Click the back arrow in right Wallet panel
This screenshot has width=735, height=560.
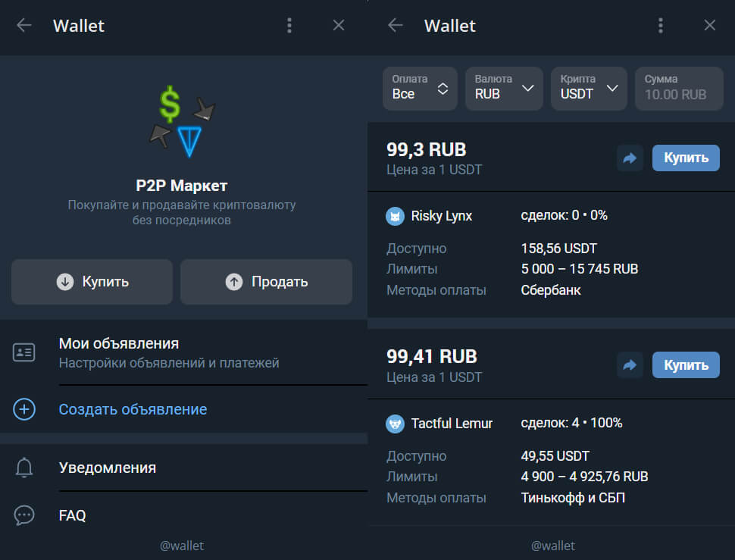[395, 26]
